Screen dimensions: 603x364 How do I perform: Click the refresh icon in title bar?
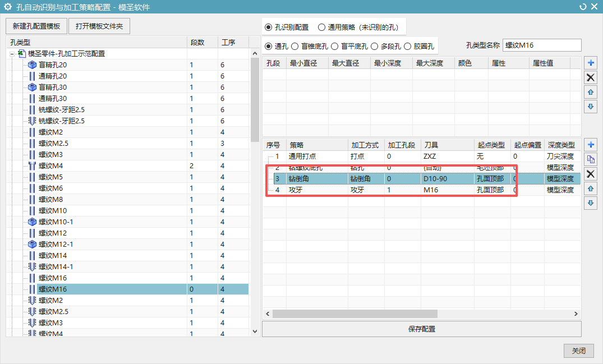click(x=583, y=7)
